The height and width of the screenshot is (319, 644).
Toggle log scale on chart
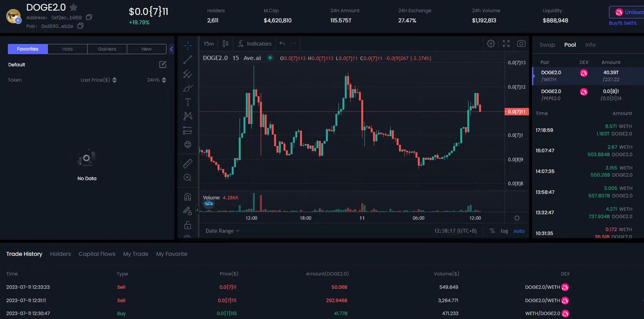pyautogui.click(x=504, y=231)
